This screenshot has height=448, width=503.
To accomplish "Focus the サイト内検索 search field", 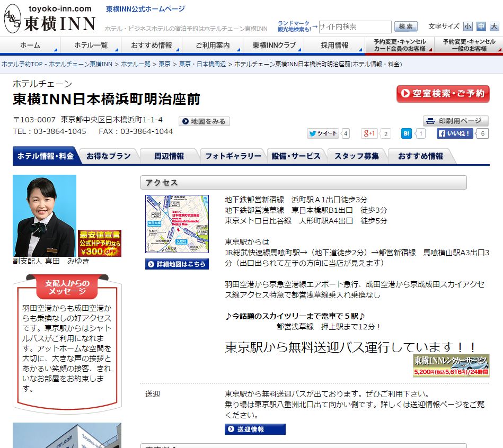I will tap(355, 26).
